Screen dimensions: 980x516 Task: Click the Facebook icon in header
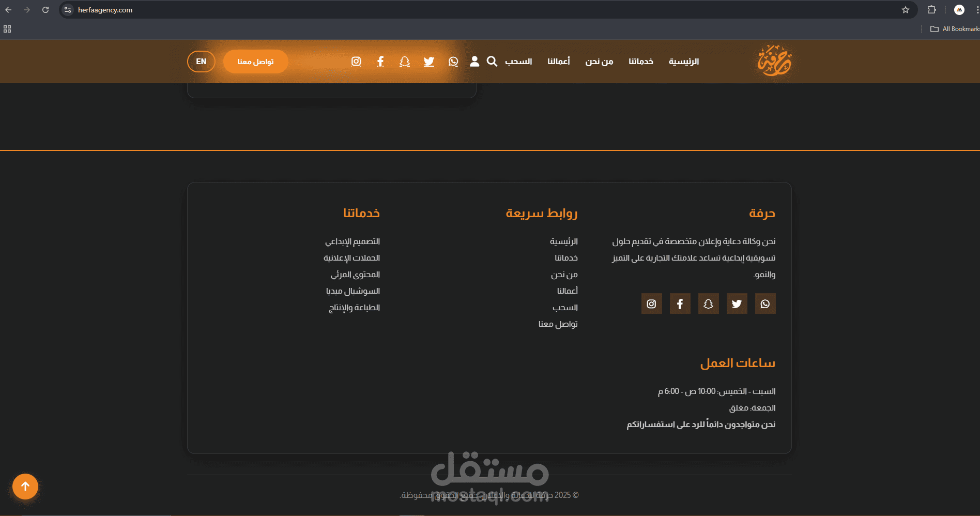click(380, 62)
